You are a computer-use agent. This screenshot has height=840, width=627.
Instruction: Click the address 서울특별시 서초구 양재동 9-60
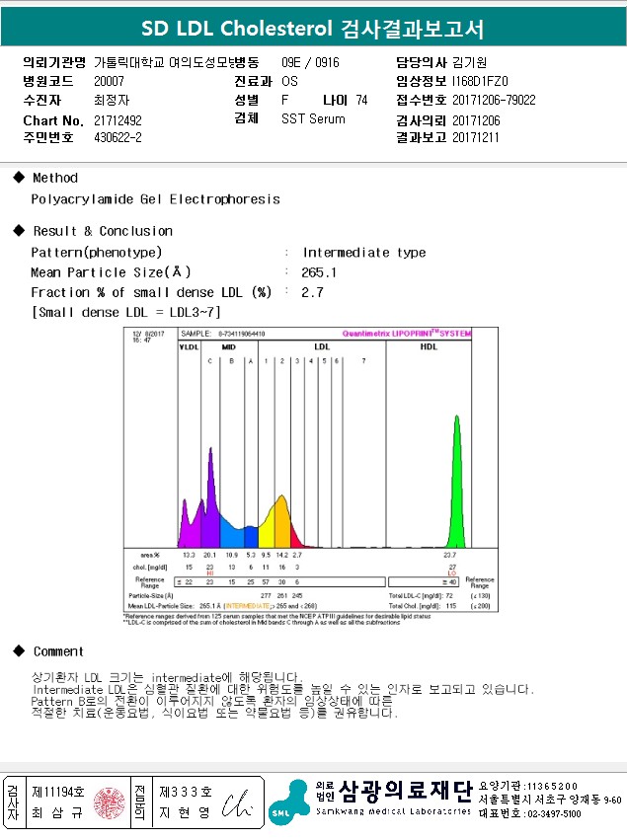pos(550,800)
